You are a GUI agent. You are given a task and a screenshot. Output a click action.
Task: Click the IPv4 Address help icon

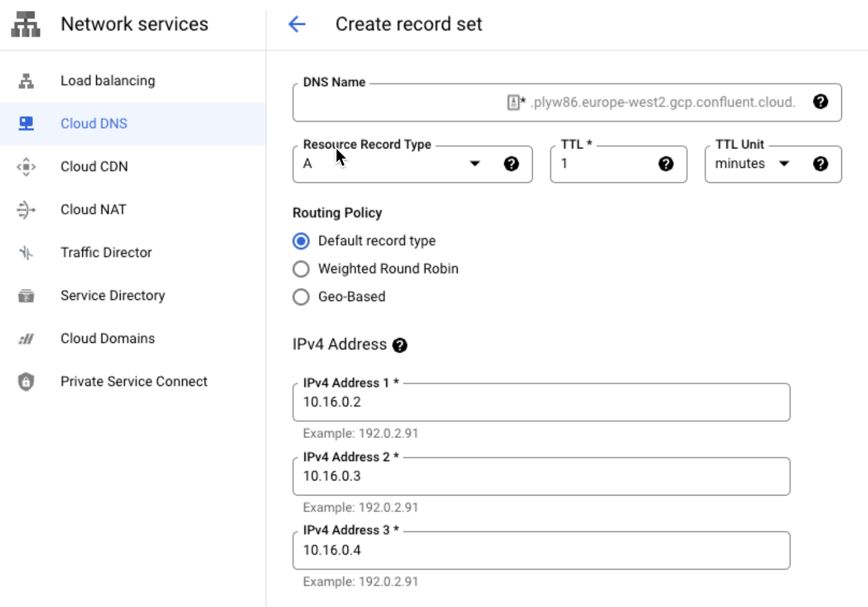(401, 345)
